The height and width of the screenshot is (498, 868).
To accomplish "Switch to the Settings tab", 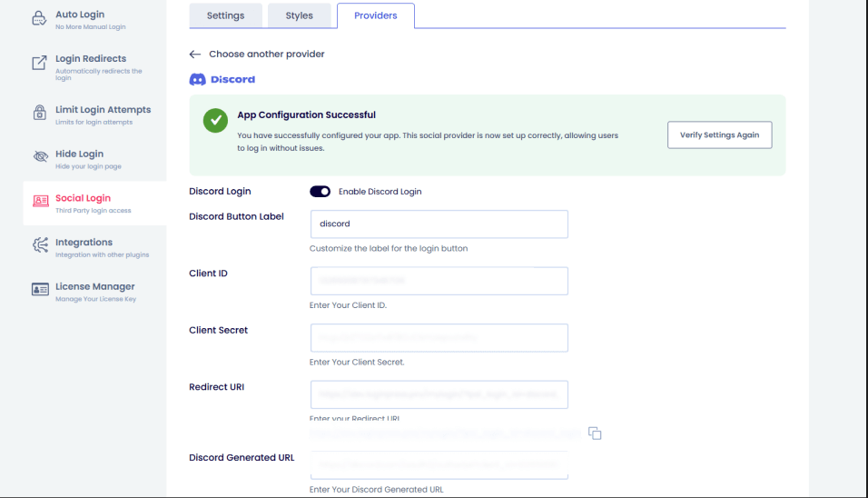I will (225, 15).
